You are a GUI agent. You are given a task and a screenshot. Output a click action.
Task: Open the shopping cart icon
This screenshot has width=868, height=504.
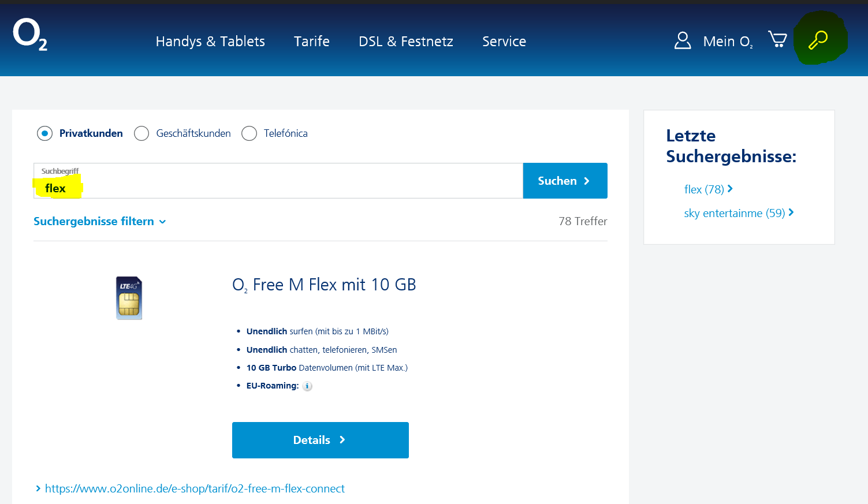pyautogui.click(x=777, y=39)
